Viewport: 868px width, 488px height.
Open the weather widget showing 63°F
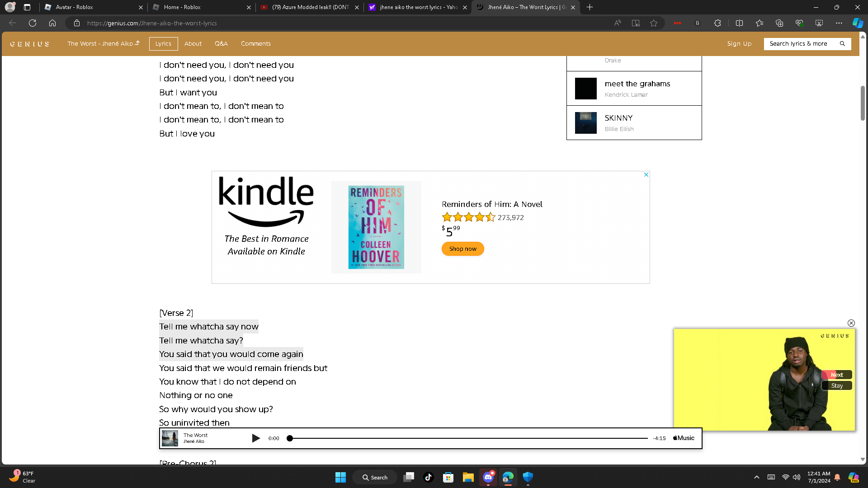(x=23, y=477)
